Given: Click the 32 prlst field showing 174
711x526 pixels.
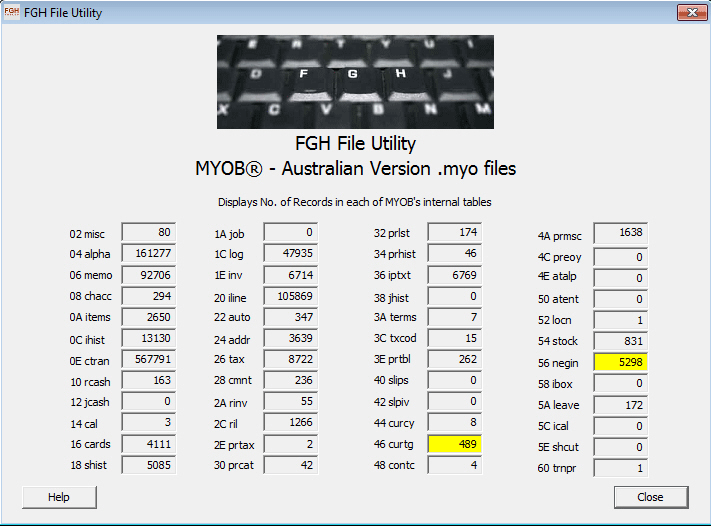Looking at the screenshot, I should pos(454,232).
